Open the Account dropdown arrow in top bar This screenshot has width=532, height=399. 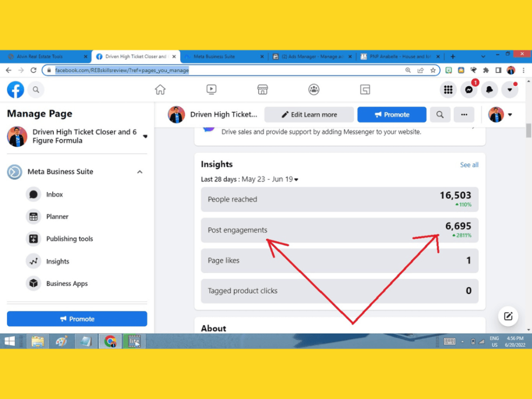[x=510, y=89]
